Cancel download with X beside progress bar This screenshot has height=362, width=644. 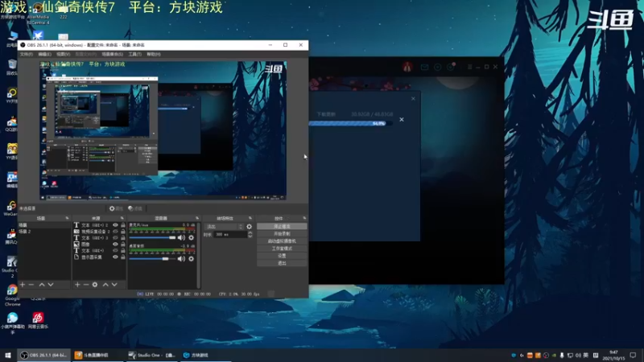tap(402, 119)
